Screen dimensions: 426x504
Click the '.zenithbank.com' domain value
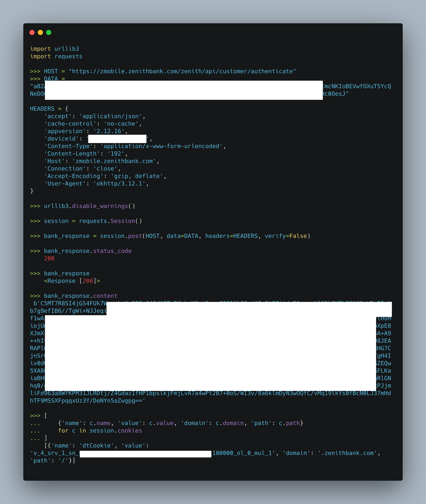tap(347, 453)
